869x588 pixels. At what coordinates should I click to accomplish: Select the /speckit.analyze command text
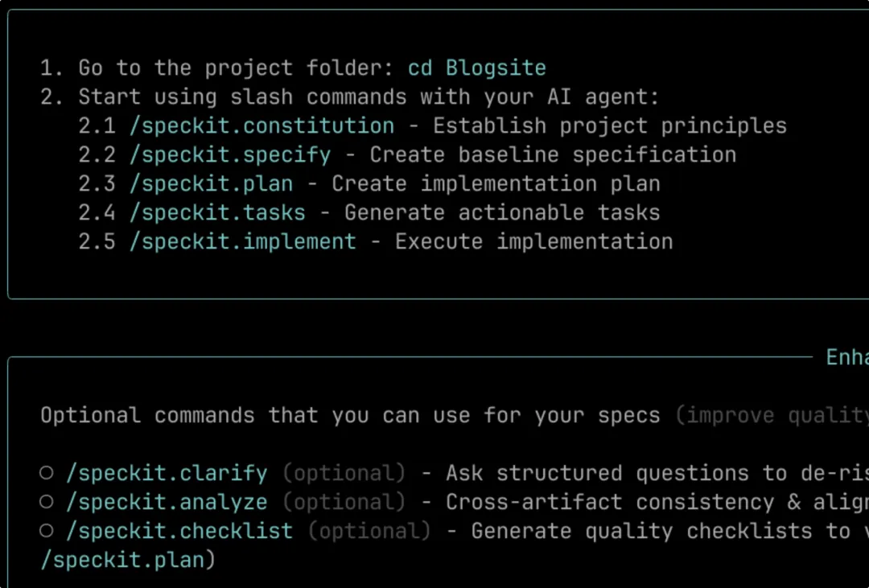click(x=167, y=502)
